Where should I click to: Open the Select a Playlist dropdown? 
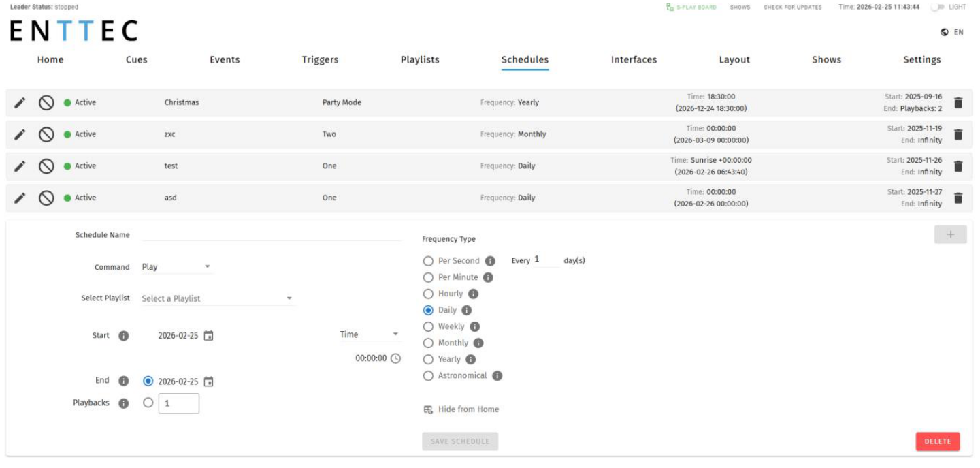(218, 298)
